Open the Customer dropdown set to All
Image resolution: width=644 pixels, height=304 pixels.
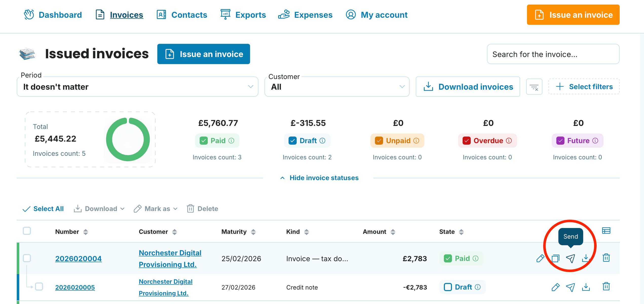337,87
